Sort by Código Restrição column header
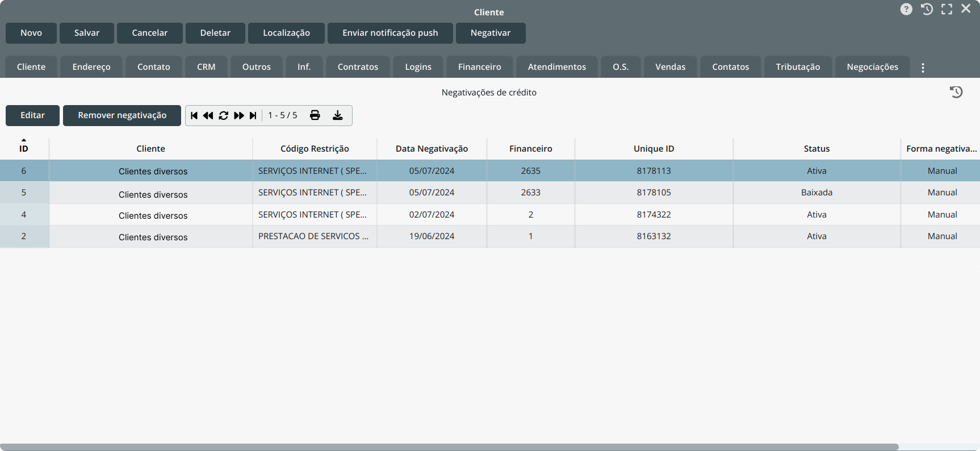The image size is (980, 451). [x=315, y=149]
